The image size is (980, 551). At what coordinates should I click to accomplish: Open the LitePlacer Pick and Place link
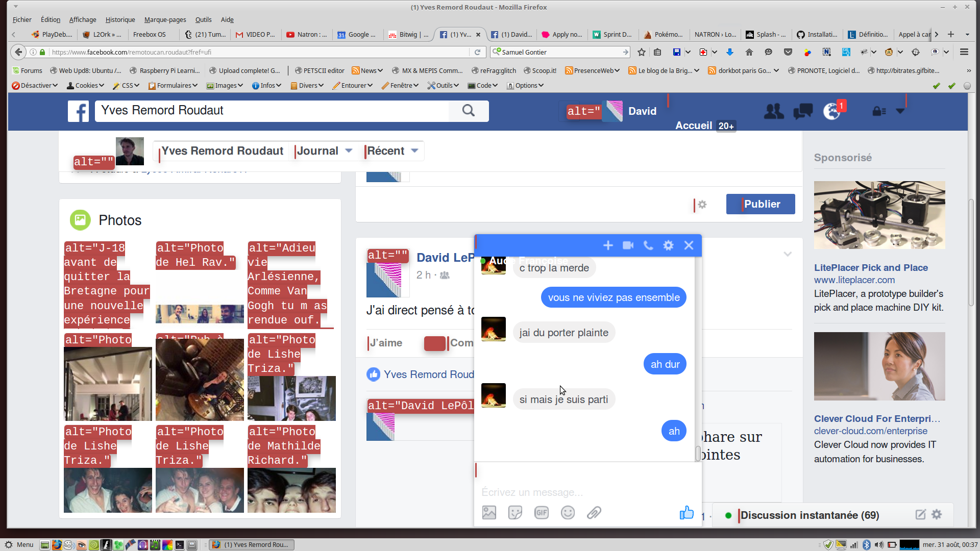(871, 268)
